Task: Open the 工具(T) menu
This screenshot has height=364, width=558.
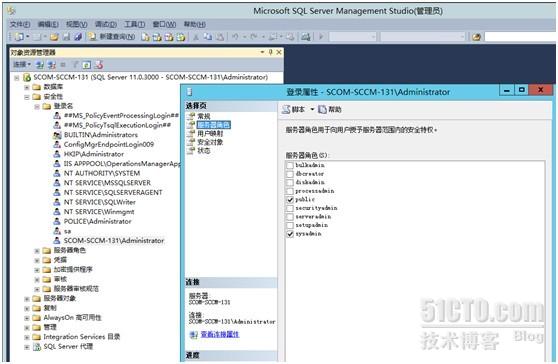Action: 135,24
